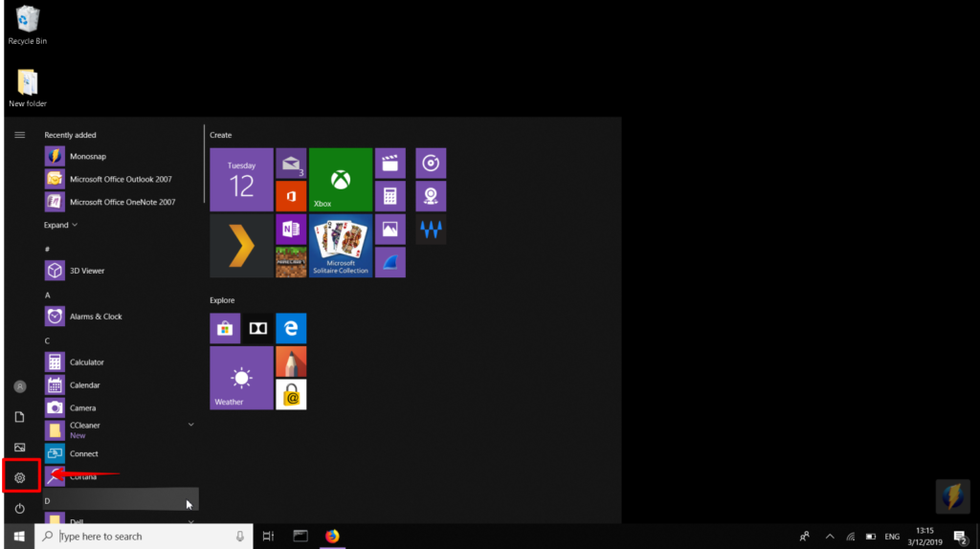
Task: Open the Microsoft Edge tile
Action: pyautogui.click(x=291, y=328)
